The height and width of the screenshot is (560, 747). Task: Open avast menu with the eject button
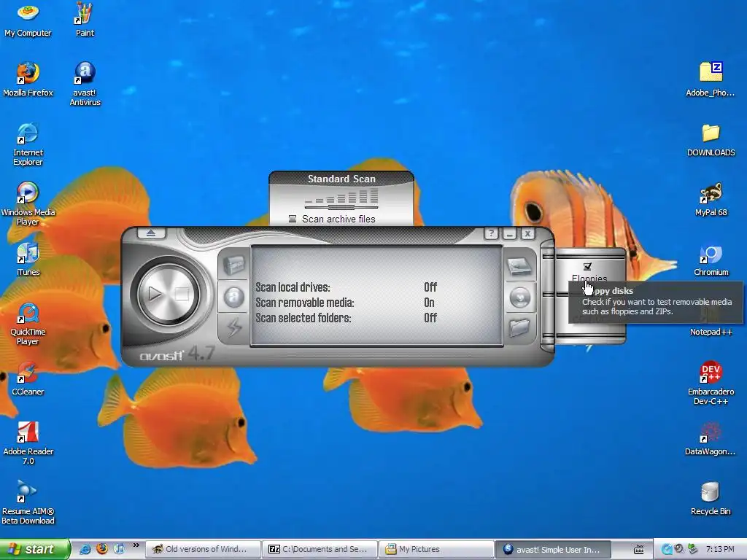coord(152,233)
